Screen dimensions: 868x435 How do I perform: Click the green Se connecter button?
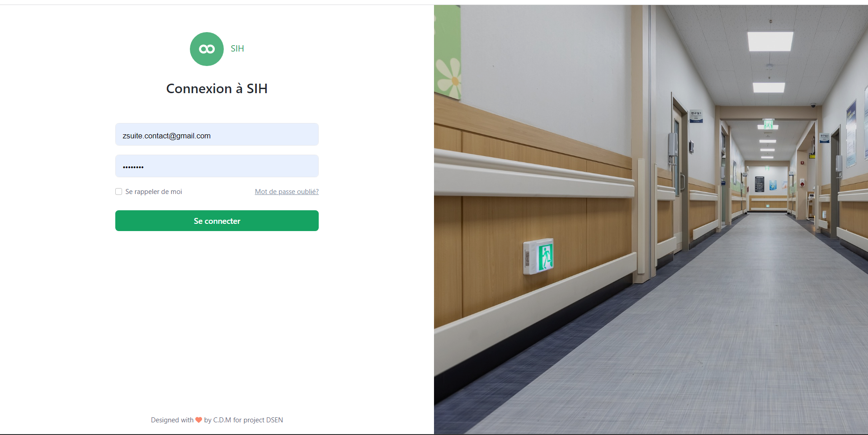pos(217,221)
